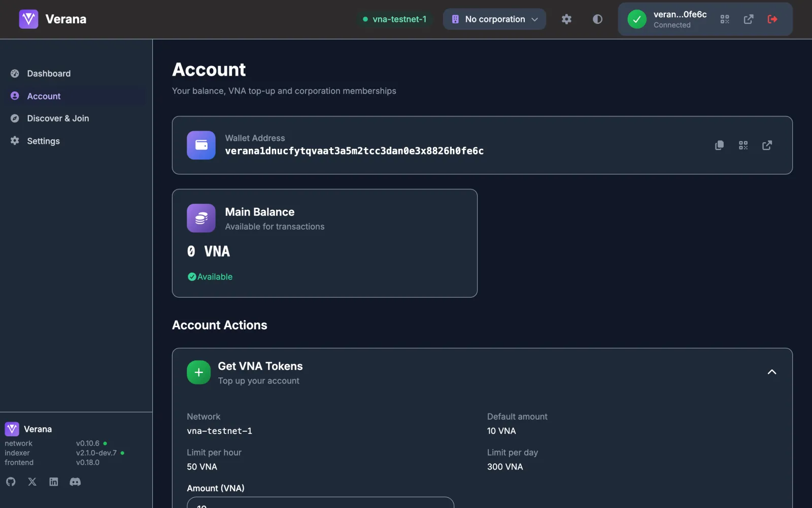The height and width of the screenshot is (508, 812).
Task: Toggle dark/light theme icon
Action: 597,19
